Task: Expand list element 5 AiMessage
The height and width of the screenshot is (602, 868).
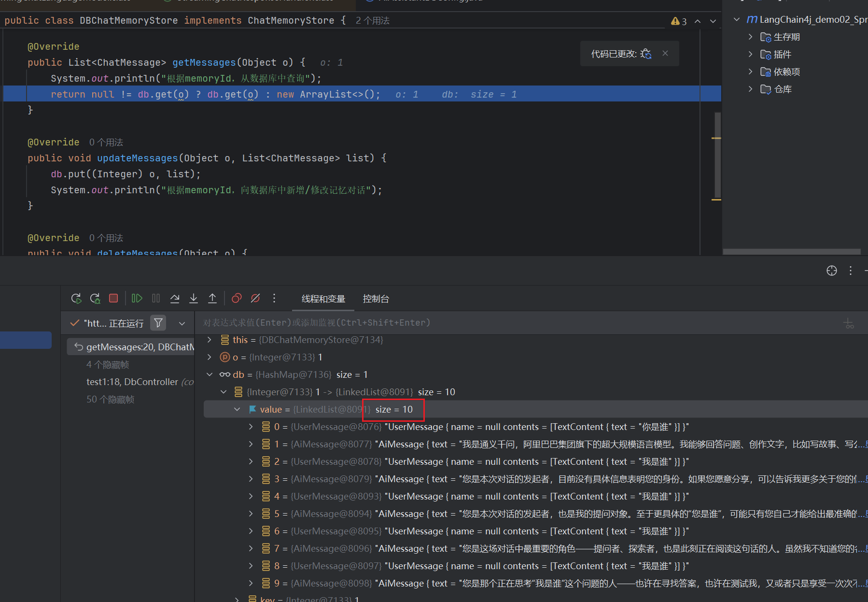Action: 251,514
